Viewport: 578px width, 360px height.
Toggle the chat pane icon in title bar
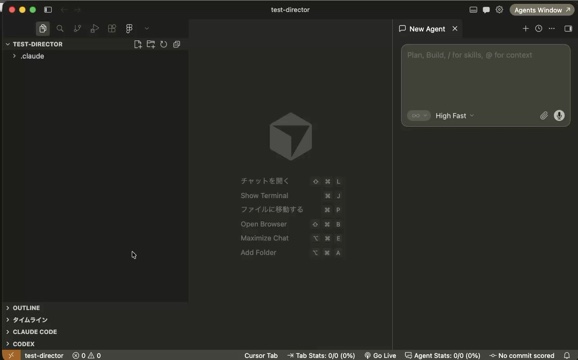tap(486, 10)
